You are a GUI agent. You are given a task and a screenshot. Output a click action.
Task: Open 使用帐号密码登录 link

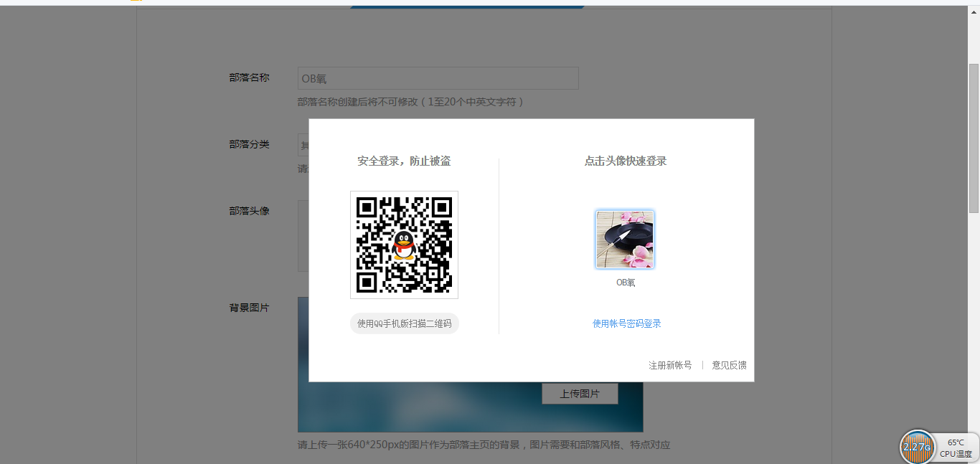click(626, 323)
